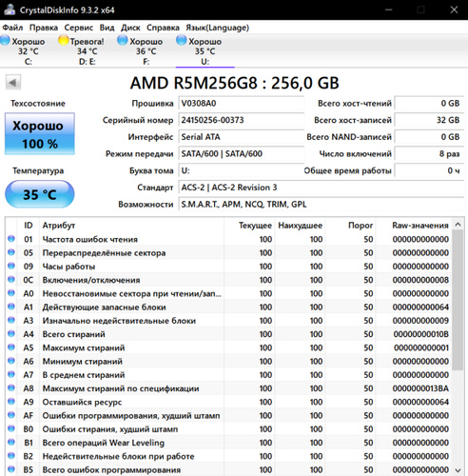The height and width of the screenshot is (476, 468).
Task: Click raw value 0000000013BA
Action: tap(420, 388)
